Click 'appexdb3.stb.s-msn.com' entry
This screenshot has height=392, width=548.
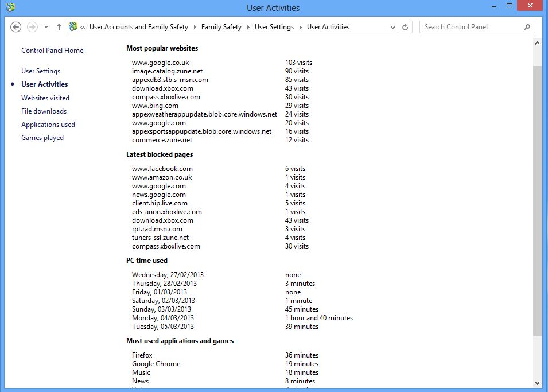[x=170, y=80]
